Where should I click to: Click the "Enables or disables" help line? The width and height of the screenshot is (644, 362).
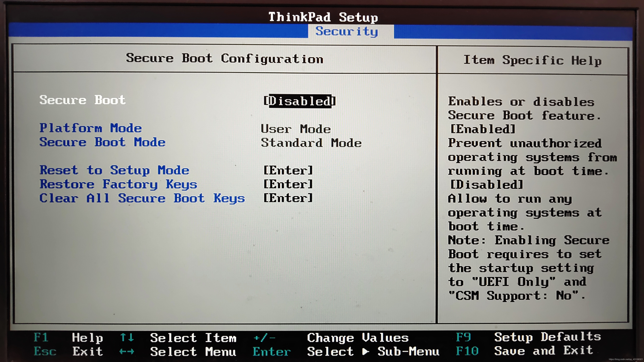(521, 102)
